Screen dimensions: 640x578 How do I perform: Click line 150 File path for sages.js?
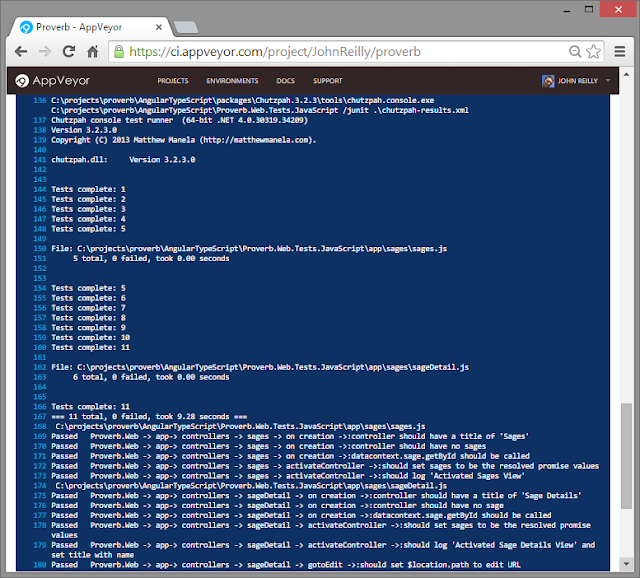point(249,249)
